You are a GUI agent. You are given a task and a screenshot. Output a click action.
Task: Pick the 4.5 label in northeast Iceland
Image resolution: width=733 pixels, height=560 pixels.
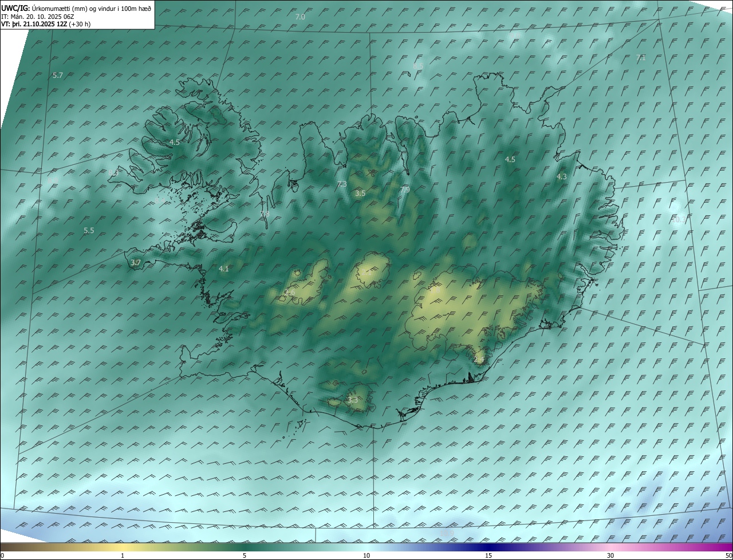(510, 160)
